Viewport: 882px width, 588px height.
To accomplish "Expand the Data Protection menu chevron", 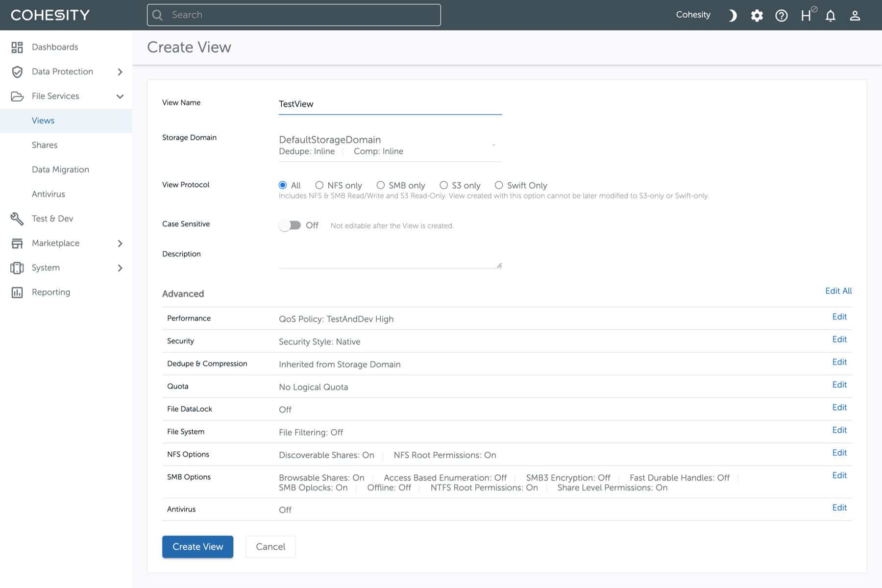I will tap(120, 72).
